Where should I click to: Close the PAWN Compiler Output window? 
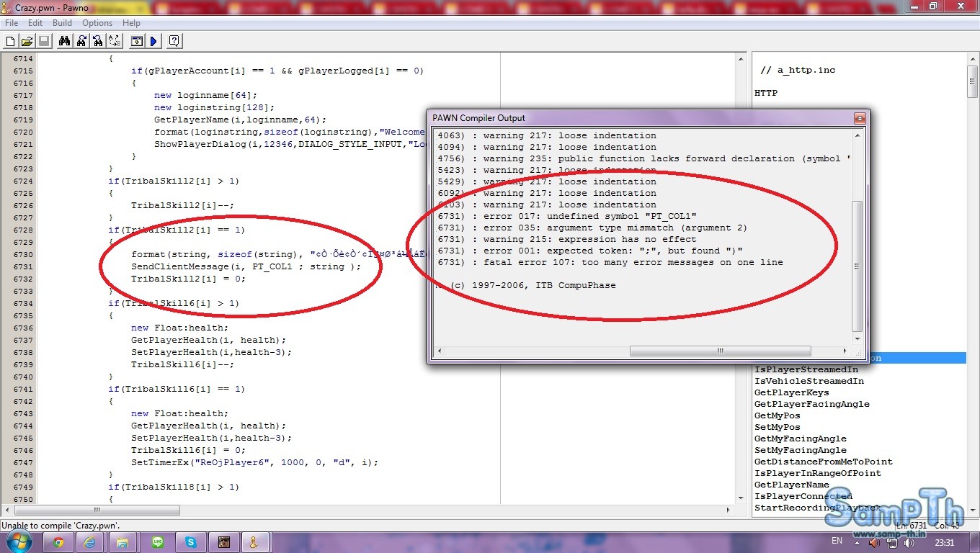[859, 118]
